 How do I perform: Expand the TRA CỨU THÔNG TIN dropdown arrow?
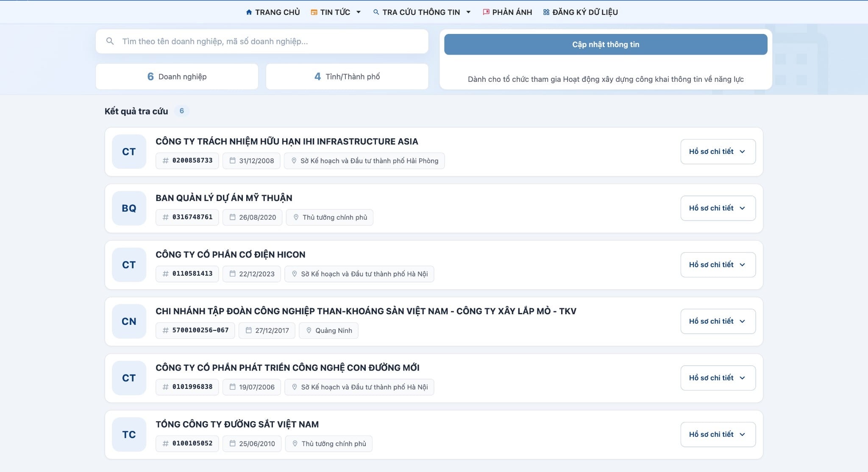(468, 12)
